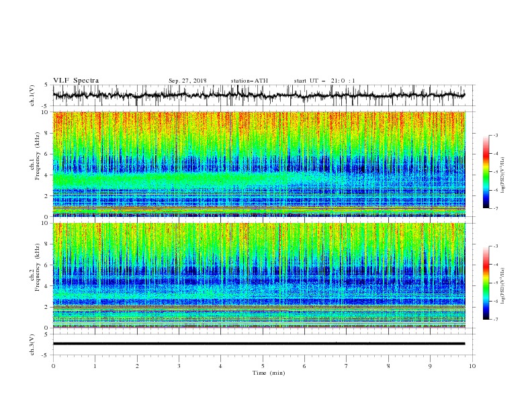Click the "-3" label on ch.1 color bar
The height and width of the screenshot is (411, 532).
[495, 135]
